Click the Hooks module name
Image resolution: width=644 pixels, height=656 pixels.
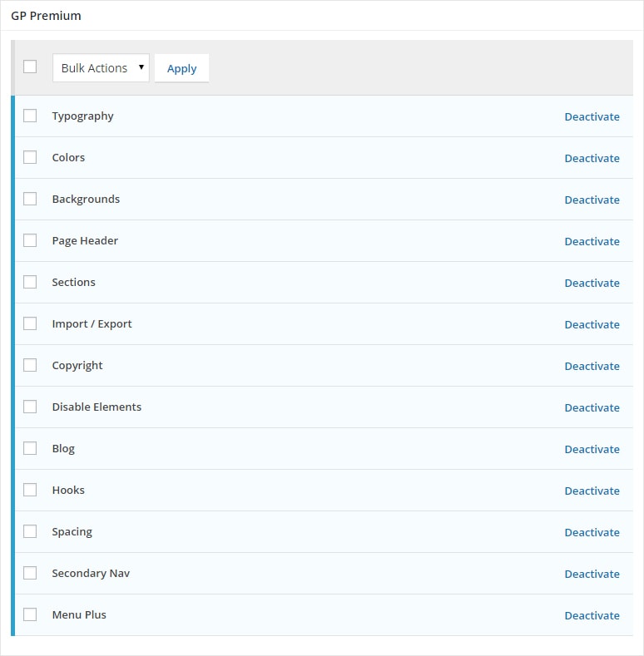pos(68,490)
